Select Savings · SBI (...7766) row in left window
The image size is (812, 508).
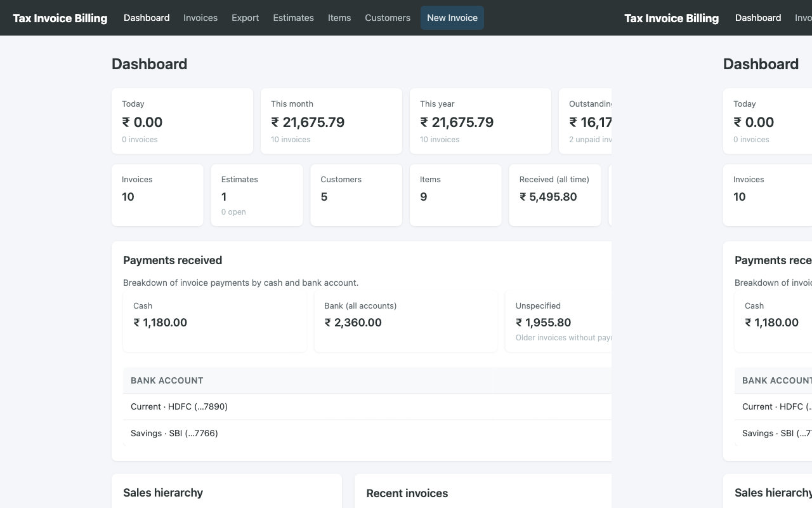click(x=367, y=433)
